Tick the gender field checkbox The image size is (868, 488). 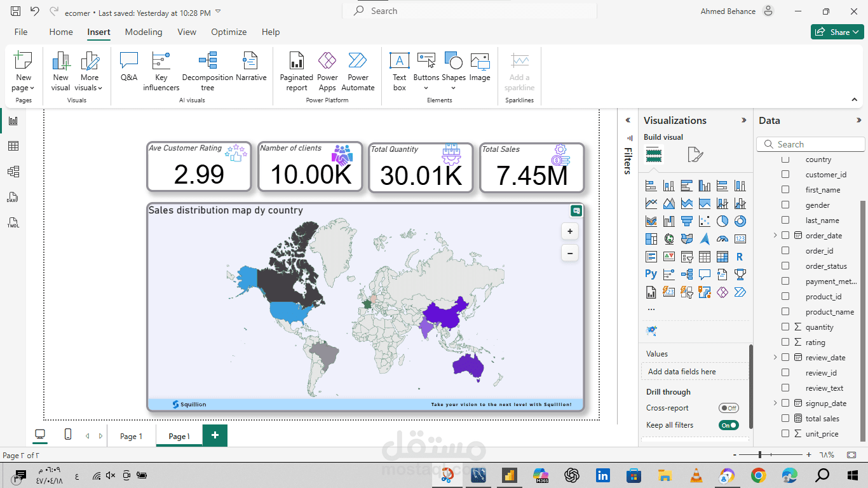pyautogui.click(x=785, y=205)
